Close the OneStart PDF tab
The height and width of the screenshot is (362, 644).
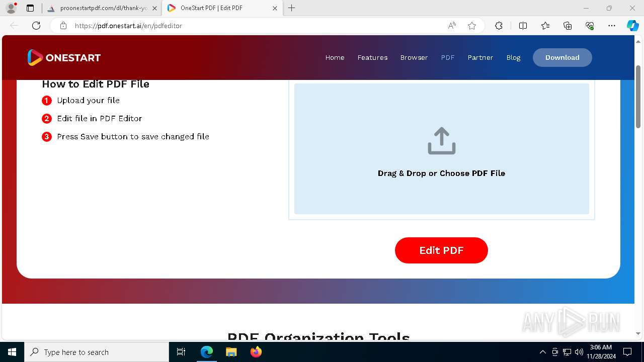tap(275, 8)
